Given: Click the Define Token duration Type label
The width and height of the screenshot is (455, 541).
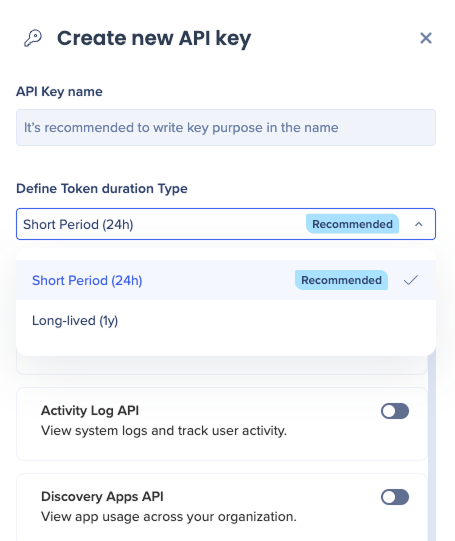Looking at the screenshot, I should tap(102, 189).
